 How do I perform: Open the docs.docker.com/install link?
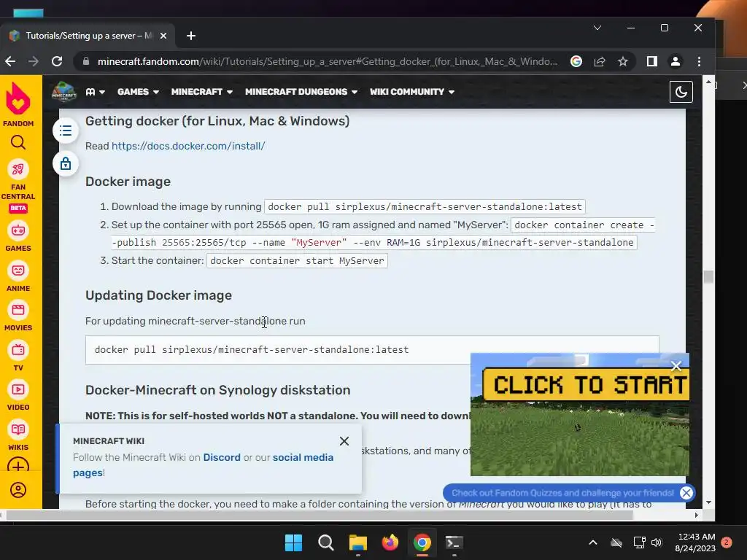coord(188,146)
